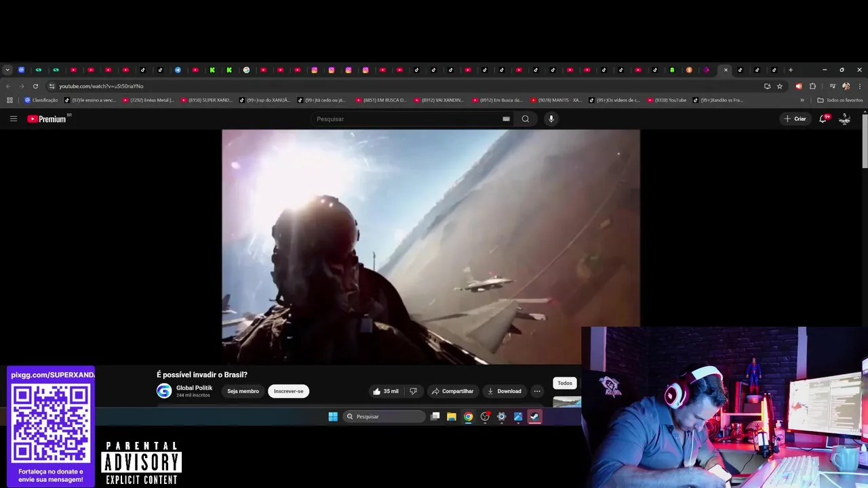Open the on-screen keyboard in search box
The height and width of the screenshot is (488, 868).
click(506, 119)
